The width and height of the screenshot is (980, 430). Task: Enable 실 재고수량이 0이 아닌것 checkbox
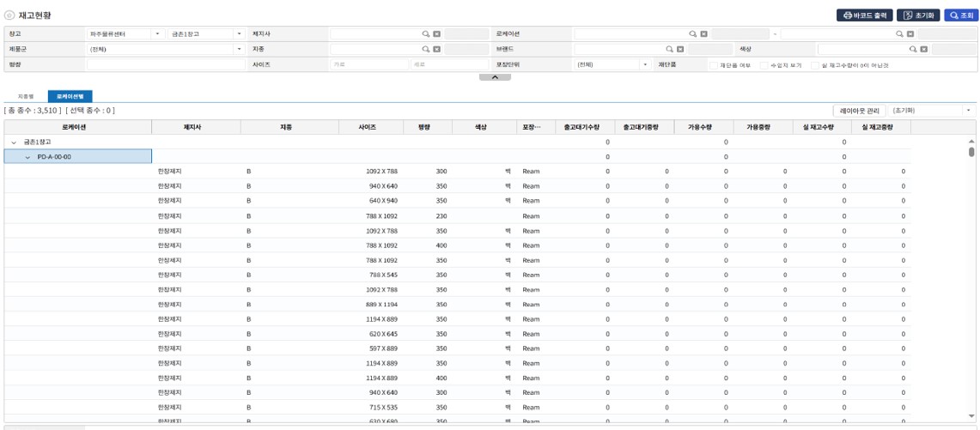click(815, 64)
